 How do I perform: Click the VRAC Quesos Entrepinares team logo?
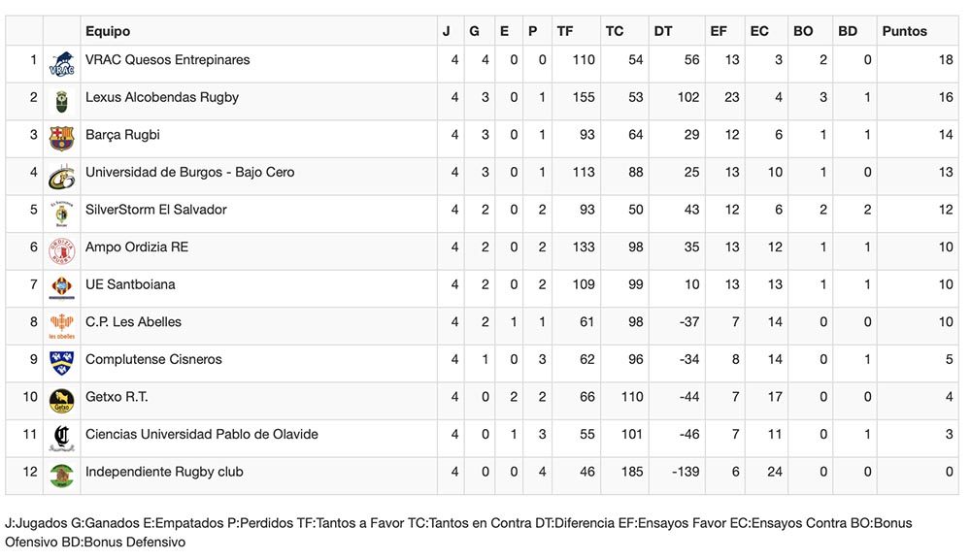tap(61, 65)
